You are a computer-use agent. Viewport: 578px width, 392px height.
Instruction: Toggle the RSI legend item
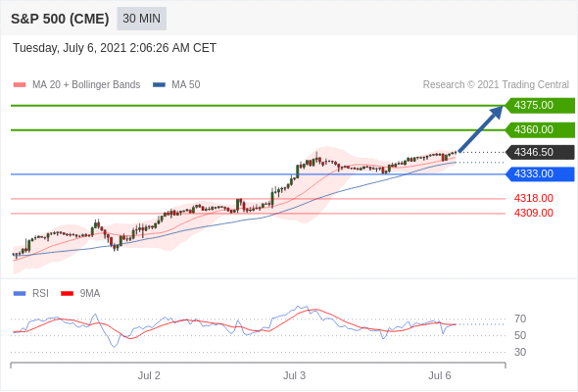31,294
